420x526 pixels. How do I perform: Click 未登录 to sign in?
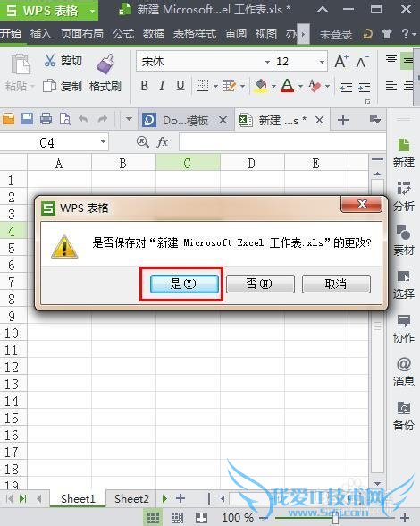(336, 34)
